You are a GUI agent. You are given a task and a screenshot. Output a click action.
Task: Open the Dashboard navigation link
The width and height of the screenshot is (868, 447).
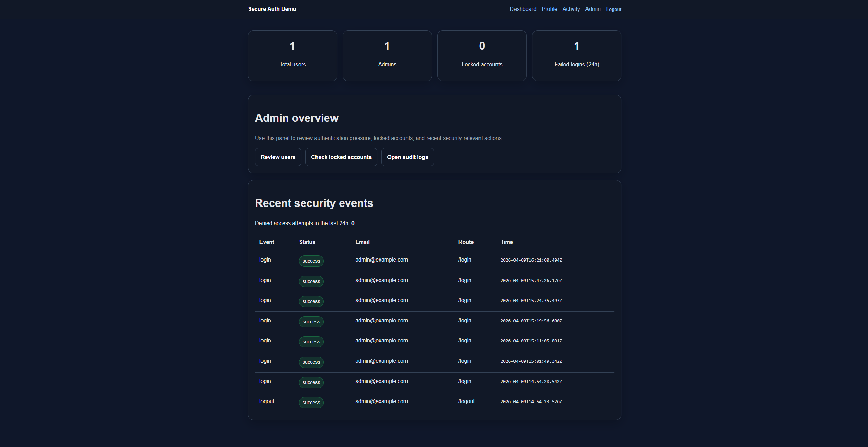[x=523, y=9]
